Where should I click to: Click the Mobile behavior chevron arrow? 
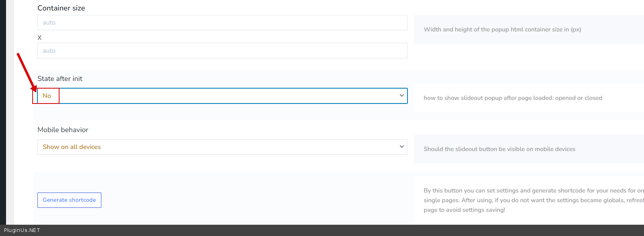(401, 147)
